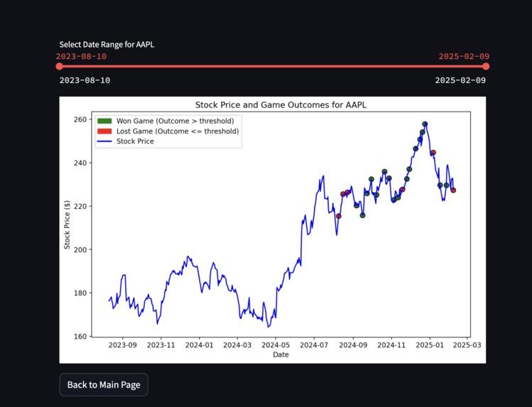Click the 2023-09 x-axis tick label
The image size is (532, 407).
pos(122,345)
